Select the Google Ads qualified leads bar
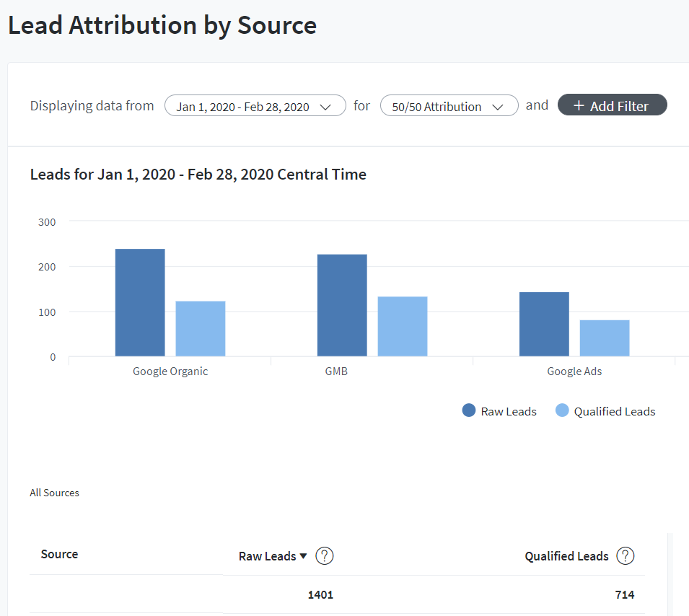 point(605,338)
